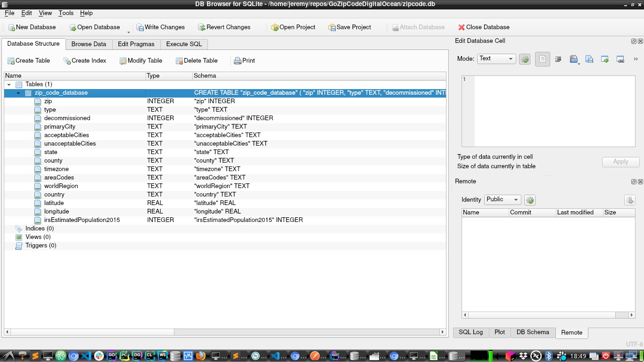Click the Last modified column header in Remote

(579, 213)
